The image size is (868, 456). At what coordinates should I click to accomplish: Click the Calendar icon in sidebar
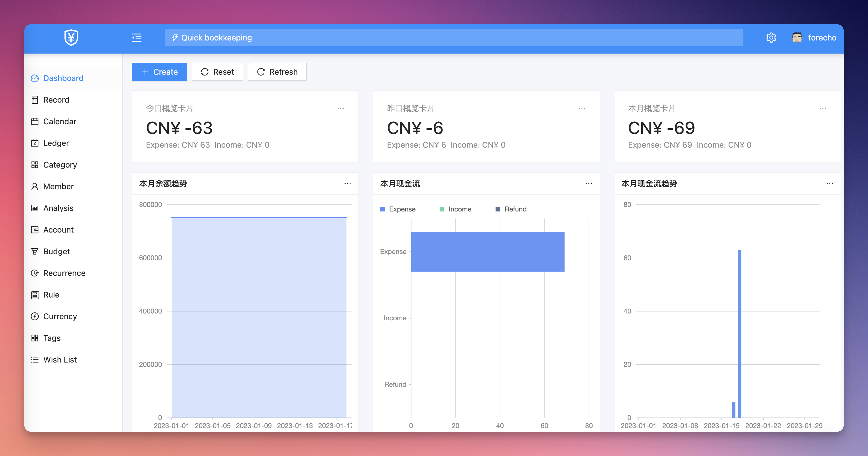pos(35,122)
